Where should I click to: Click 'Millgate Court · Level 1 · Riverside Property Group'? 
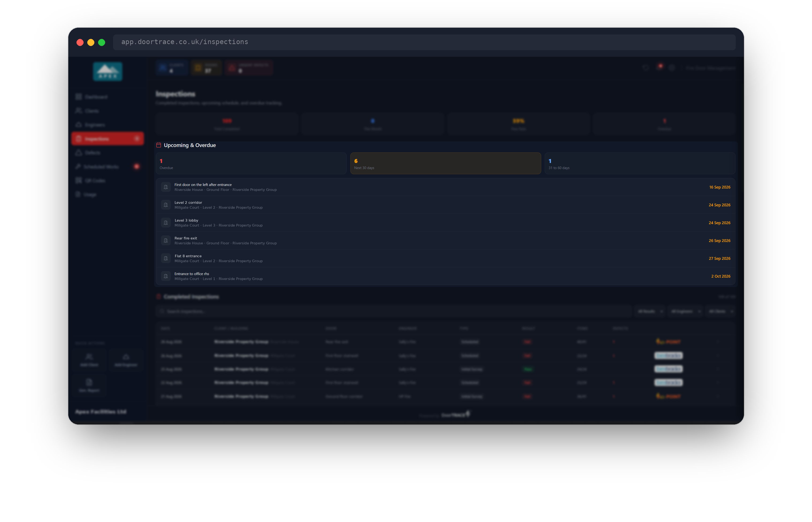click(x=218, y=279)
